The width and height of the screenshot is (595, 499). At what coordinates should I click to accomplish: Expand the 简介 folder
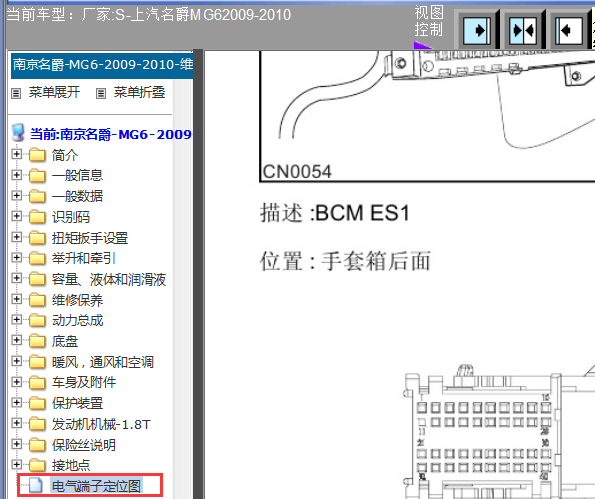pyautogui.click(x=16, y=154)
